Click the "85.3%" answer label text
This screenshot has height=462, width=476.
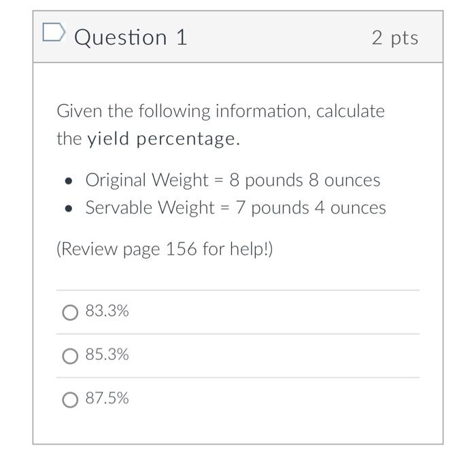(107, 354)
